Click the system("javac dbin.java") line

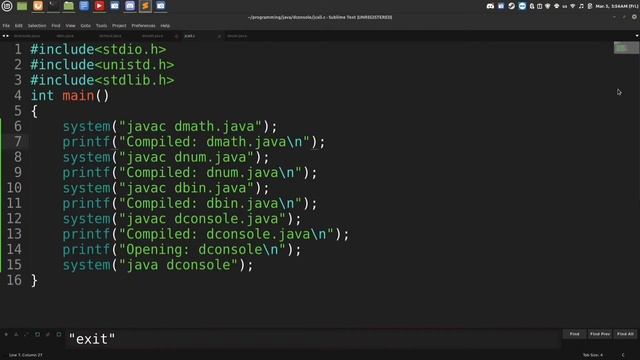pos(166,188)
